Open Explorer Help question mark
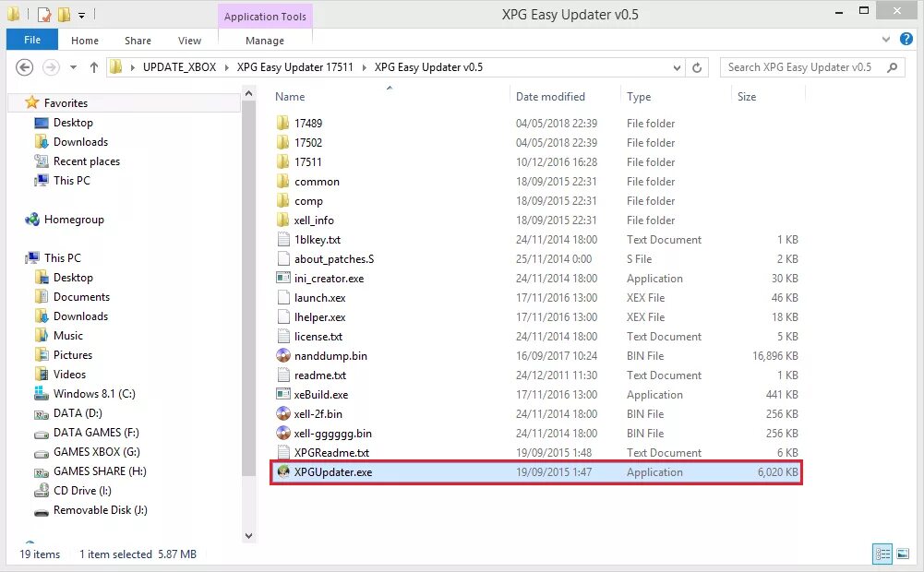The width and height of the screenshot is (924, 572). coord(906,40)
